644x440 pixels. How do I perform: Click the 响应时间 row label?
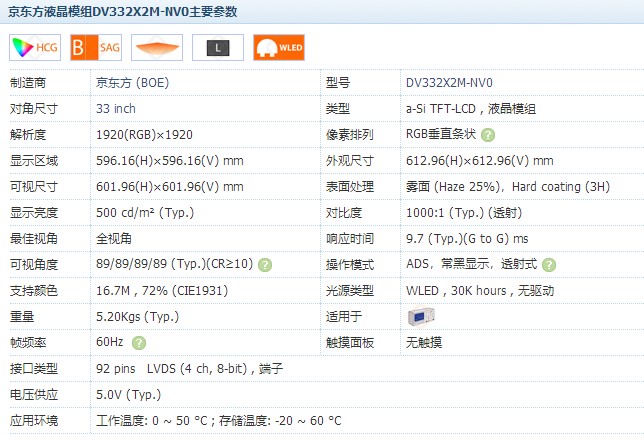(350, 239)
